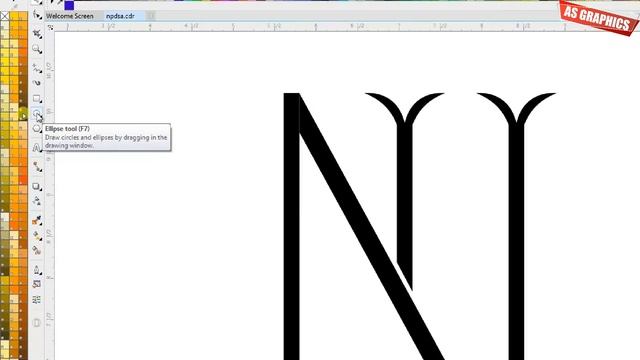Viewport: 640px width, 360px height.
Task: Activate the Interactive Fill tool
Action: tap(37, 236)
